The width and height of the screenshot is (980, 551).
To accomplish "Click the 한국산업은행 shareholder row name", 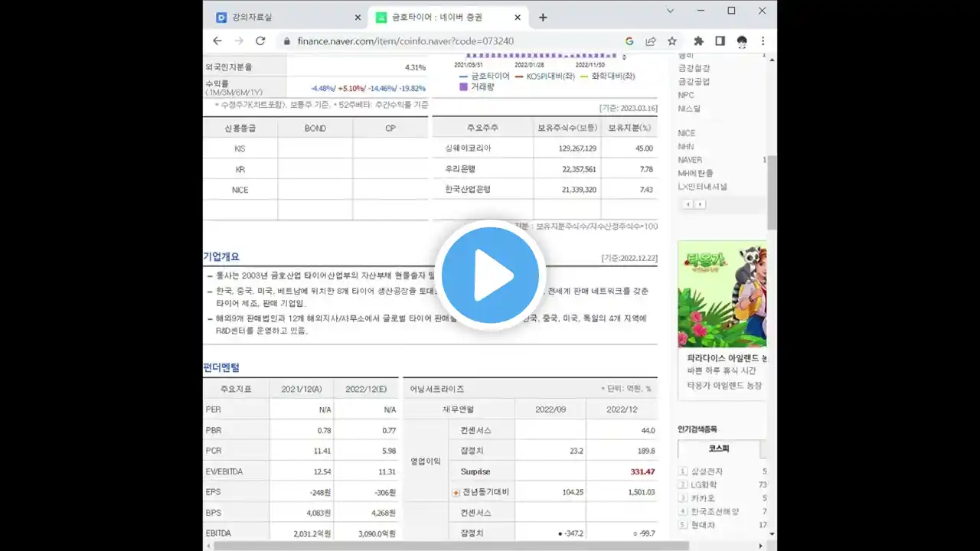I will coord(468,189).
